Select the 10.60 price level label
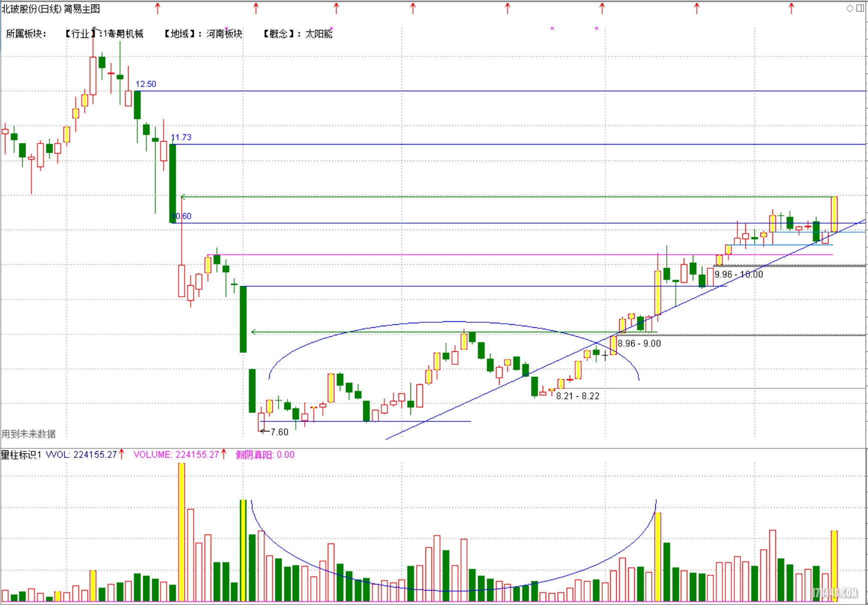Screen dimensions: 868x605 (x=181, y=216)
